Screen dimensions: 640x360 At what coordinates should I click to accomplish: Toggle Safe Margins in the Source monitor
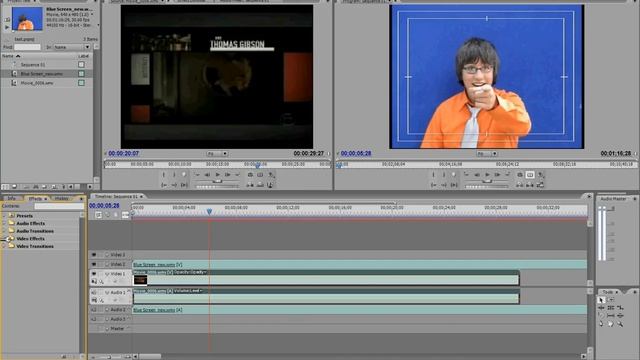pos(260,175)
